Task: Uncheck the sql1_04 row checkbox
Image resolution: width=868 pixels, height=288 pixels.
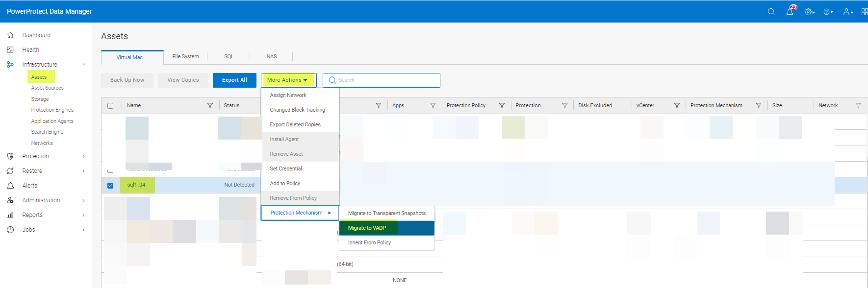Action: 110,185
